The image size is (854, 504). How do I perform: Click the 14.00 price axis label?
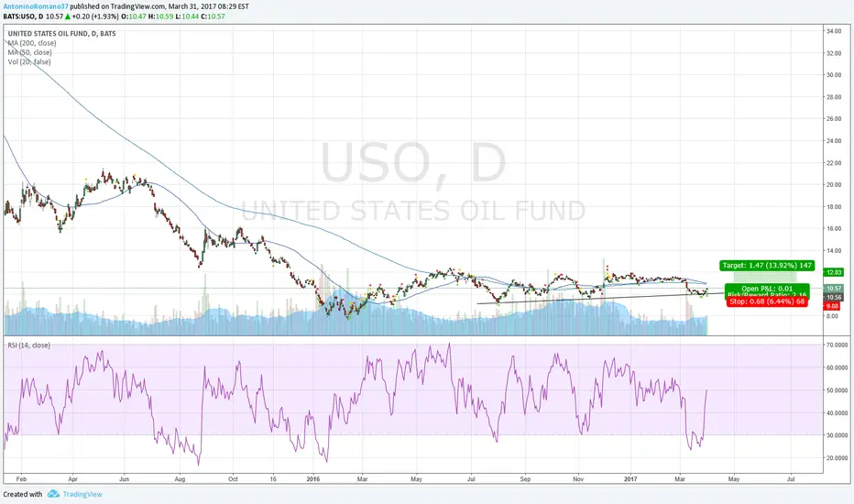point(834,251)
